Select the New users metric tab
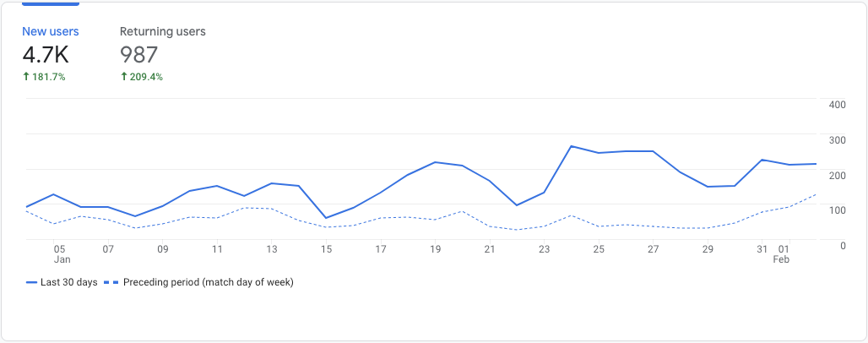The height and width of the screenshot is (343, 868). 51,31
